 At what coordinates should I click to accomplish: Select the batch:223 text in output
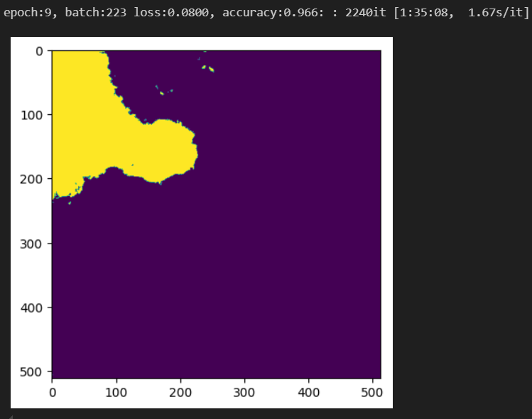(x=96, y=13)
